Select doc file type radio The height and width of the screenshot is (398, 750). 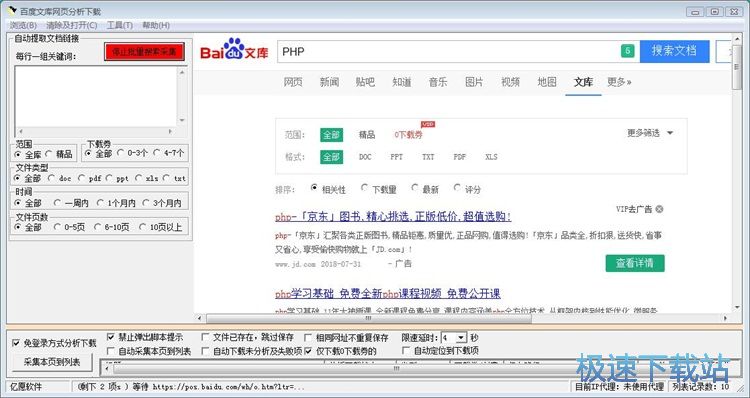click(60, 178)
